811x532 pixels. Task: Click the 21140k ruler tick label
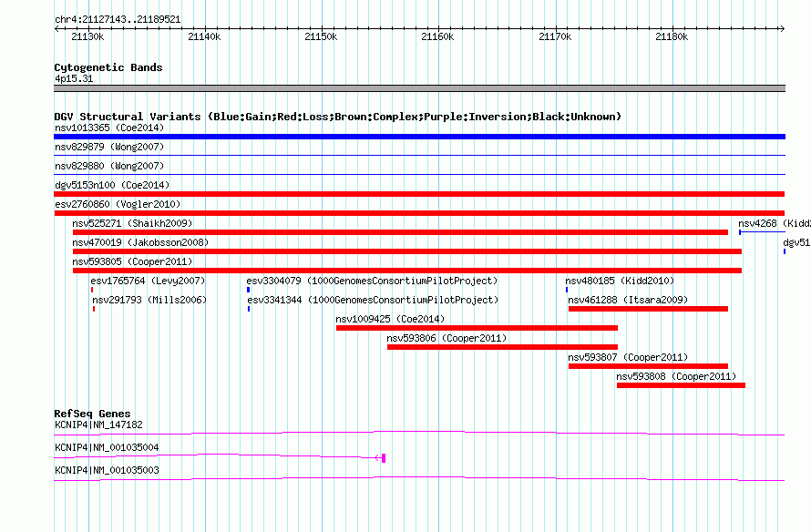tap(204, 36)
